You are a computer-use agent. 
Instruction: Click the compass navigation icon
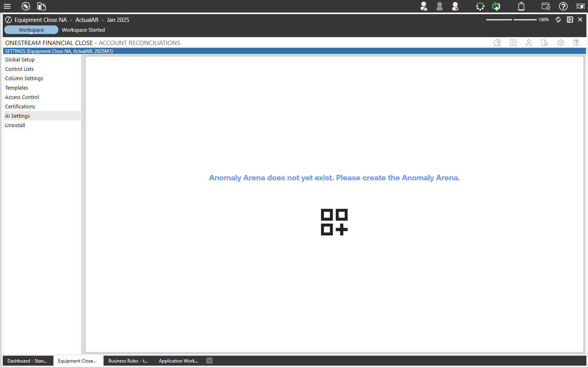(26, 6)
